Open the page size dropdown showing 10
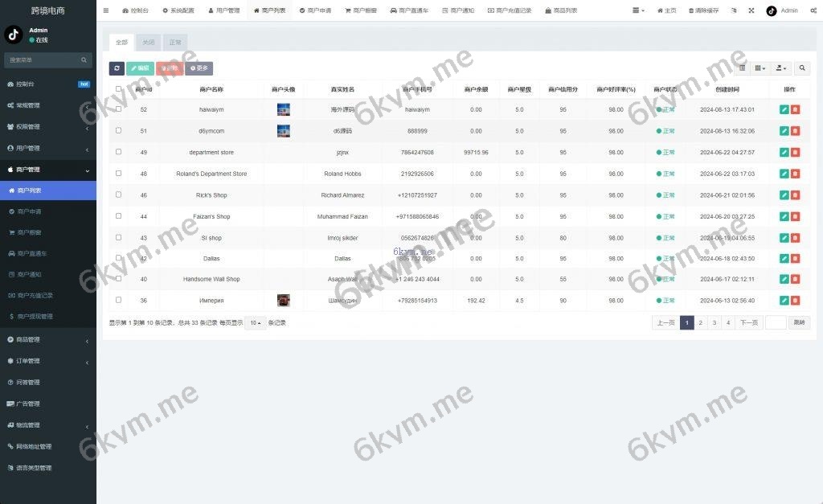823x504 pixels. pyautogui.click(x=256, y=322)
